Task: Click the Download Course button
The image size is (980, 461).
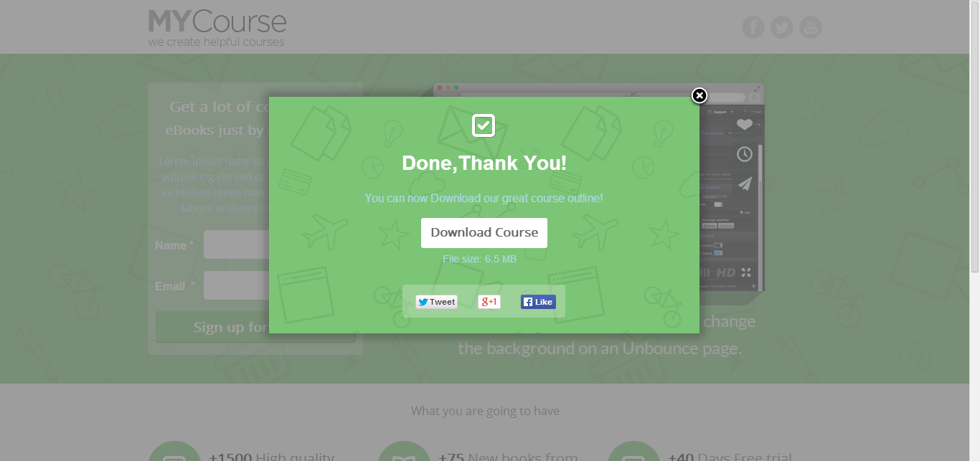Action: (484, 233)
